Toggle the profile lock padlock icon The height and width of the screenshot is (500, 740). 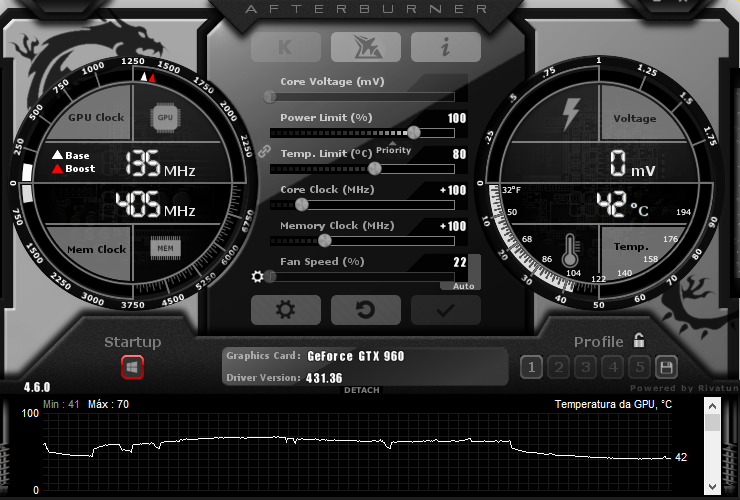click(x=639, y=340)
